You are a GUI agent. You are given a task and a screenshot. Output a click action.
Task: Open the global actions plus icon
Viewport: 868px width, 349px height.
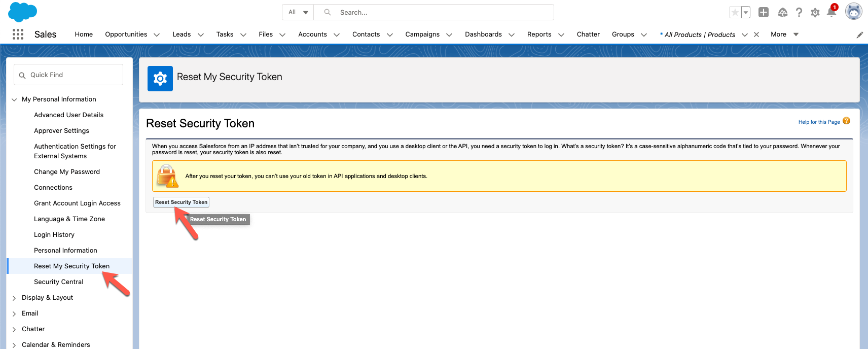tap(764, 12)
